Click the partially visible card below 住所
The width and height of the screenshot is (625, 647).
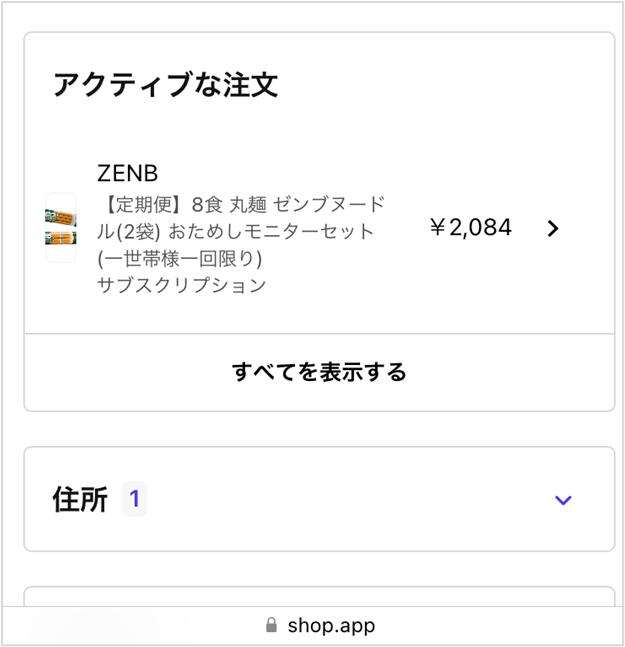click(x=319, y=596)
